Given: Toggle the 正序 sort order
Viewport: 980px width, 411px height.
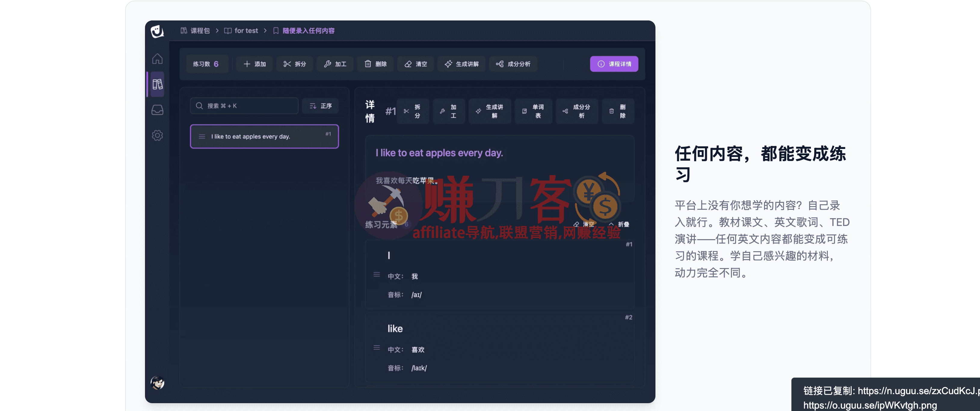Looking at the screenshot, I should (x=320, y=106).
